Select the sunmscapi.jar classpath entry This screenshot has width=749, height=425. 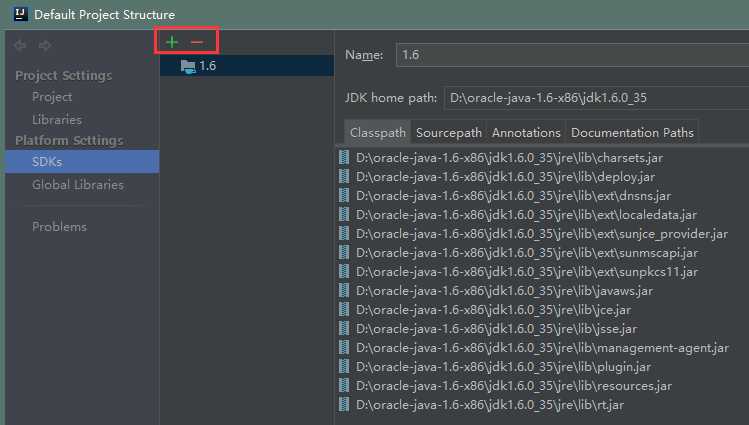click(527, 253)
